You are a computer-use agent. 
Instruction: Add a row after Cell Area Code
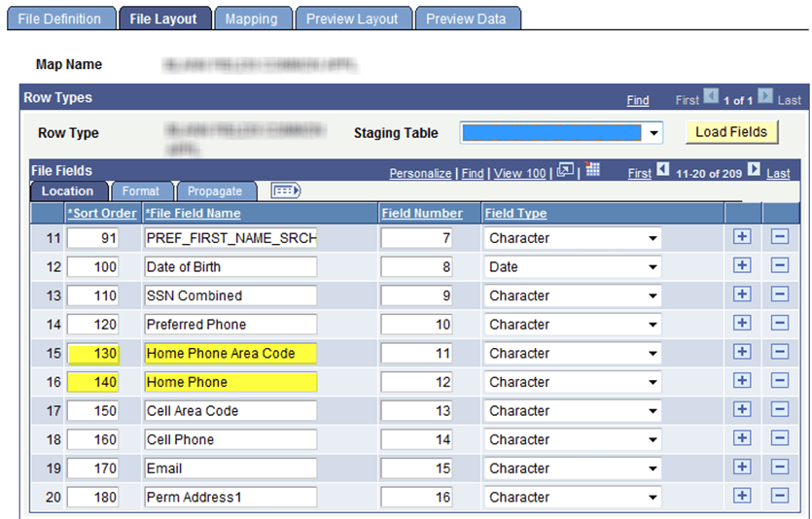[742, 410]
